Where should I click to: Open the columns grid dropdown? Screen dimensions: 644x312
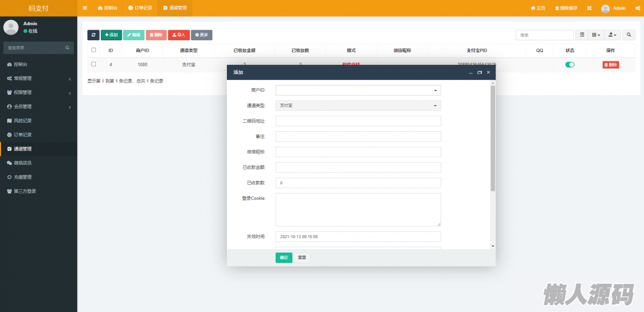point(596,35)
